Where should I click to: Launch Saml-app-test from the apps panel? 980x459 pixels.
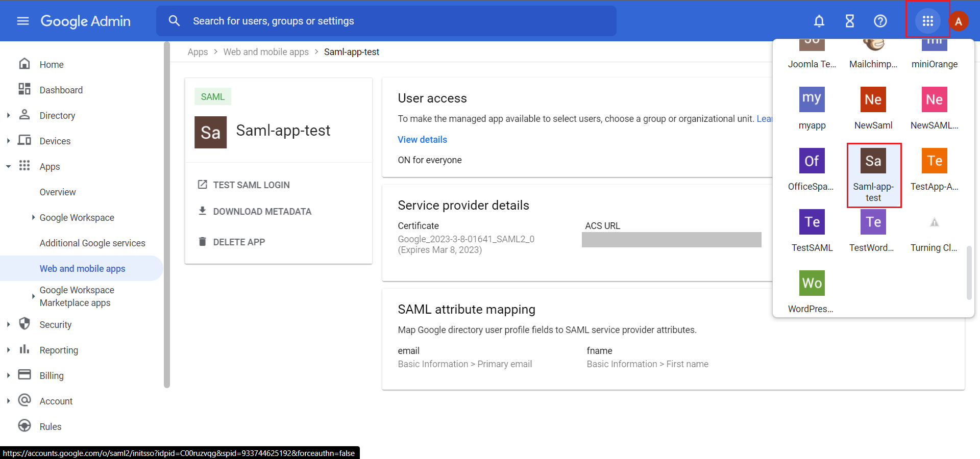point(873,175)
